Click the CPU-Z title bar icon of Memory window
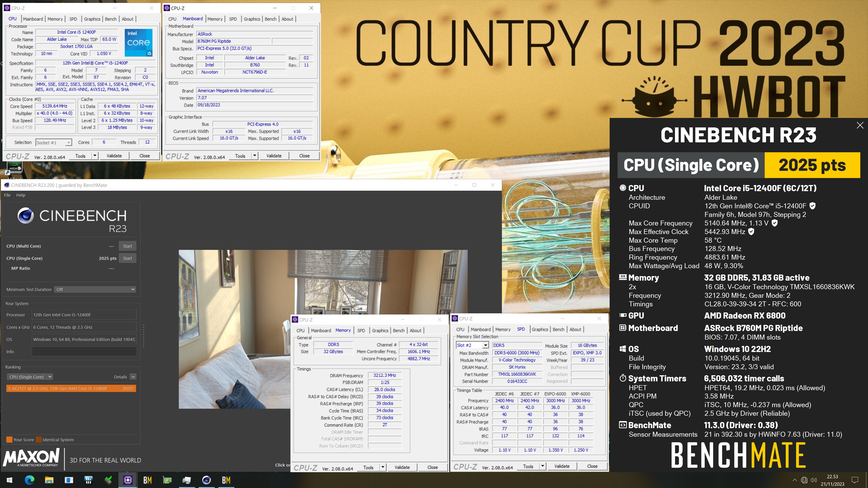868x488 pixels. [x=295, y=320]
